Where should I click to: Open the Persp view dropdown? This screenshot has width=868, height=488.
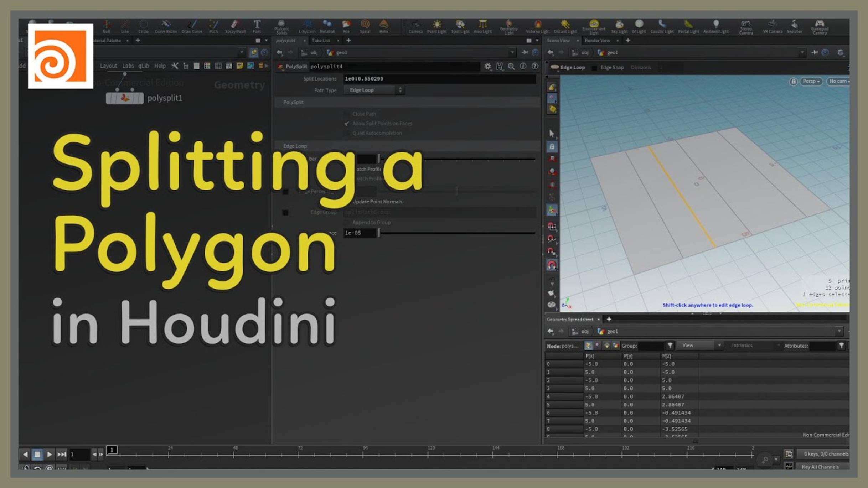click(810, 81)
